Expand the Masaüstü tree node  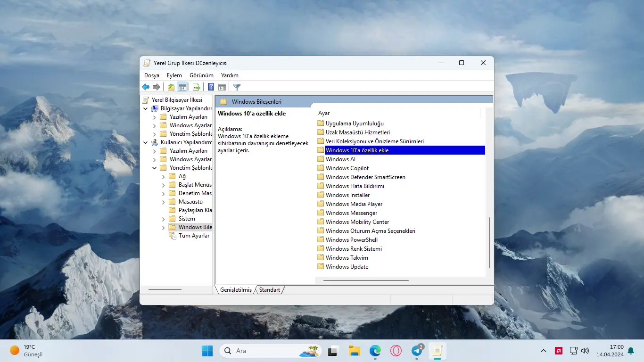pos(164,202)
